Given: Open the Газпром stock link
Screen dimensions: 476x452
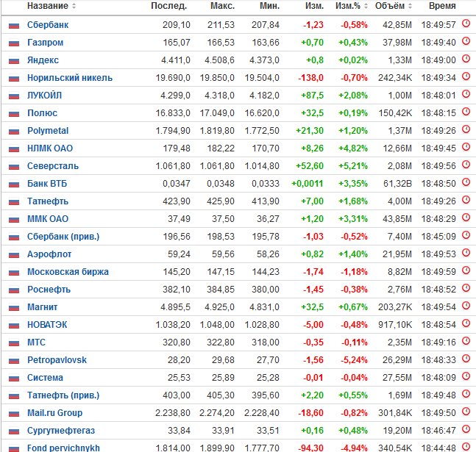Looking at the screenshot, I should click(45, 43).
